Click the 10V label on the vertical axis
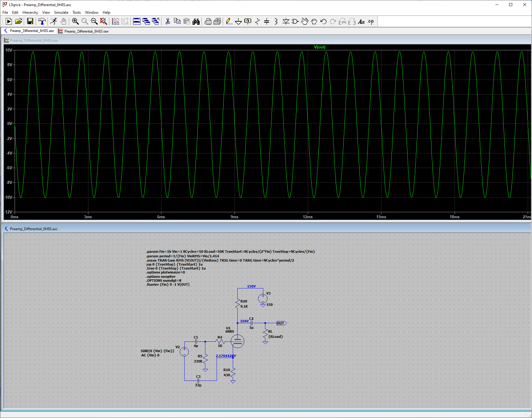The width and height of the screenshot is (532, 418). 9,50
